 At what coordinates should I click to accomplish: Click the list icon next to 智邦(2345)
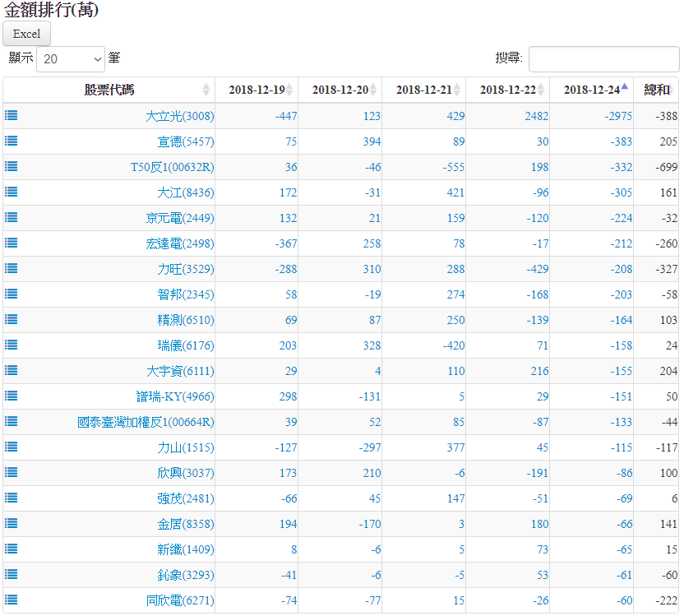pyautogui.click(x=12, y=294)
